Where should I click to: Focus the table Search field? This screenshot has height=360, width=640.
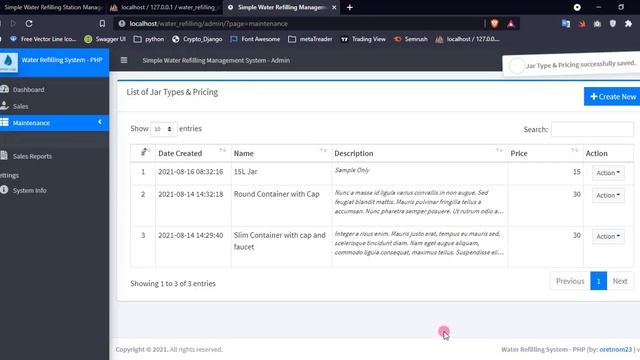[592, 129]
